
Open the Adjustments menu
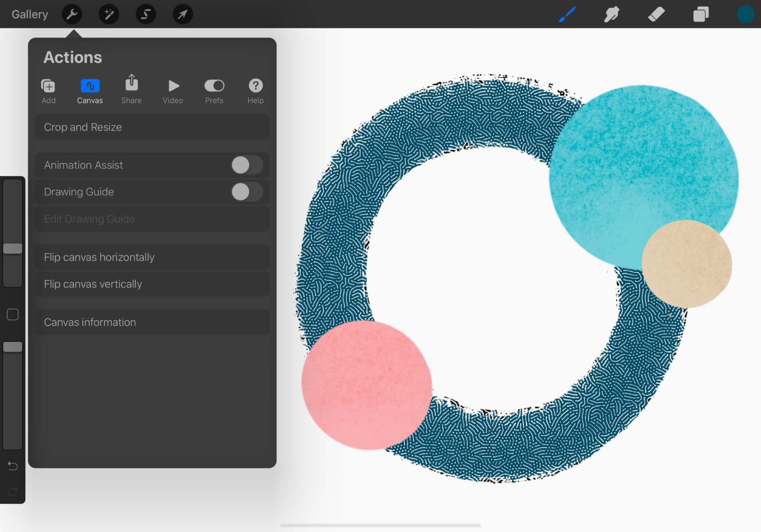click(109, 14)
